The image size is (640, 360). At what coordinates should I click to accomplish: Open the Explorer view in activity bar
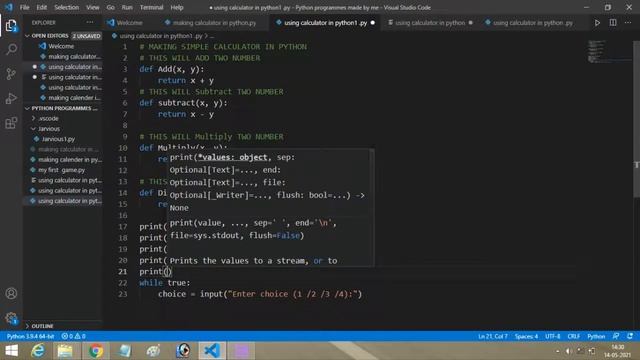point(11,26)
